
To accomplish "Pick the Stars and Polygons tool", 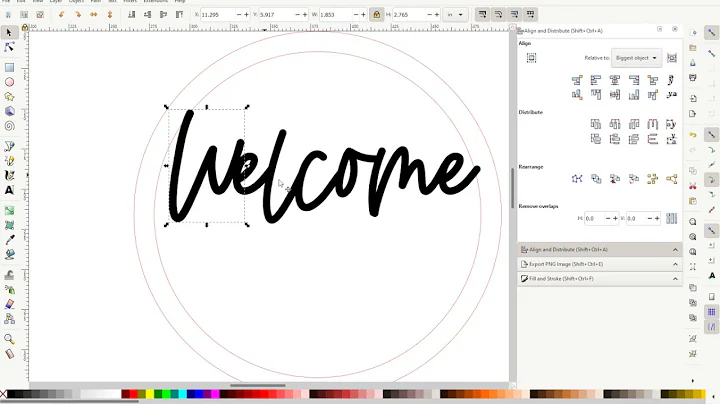I will point(9,97).
